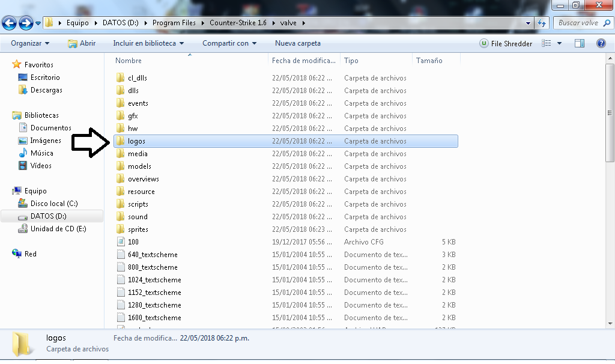Click the refresh button beside address bar
Viewport: 615px width, 364px height.
542,23
